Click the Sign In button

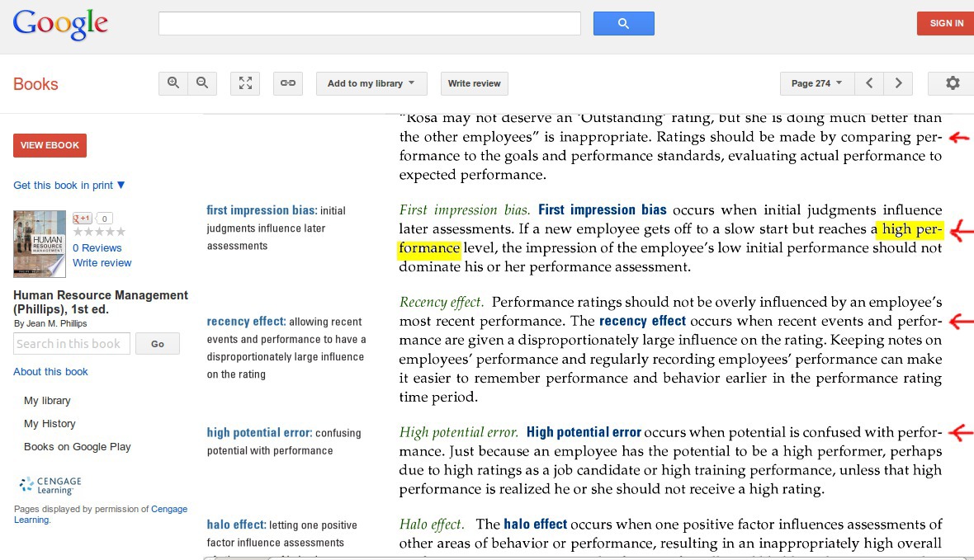click(946, 23)
